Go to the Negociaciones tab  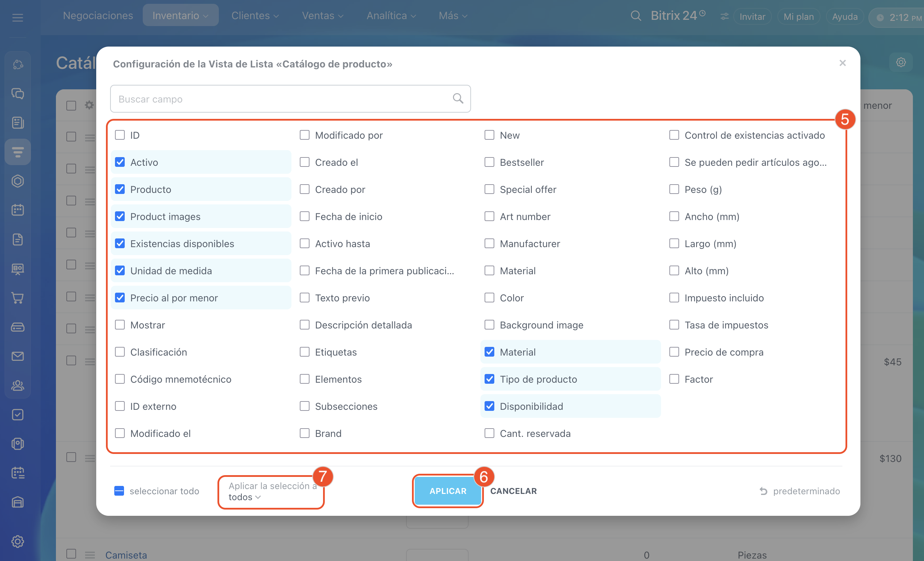98,16
